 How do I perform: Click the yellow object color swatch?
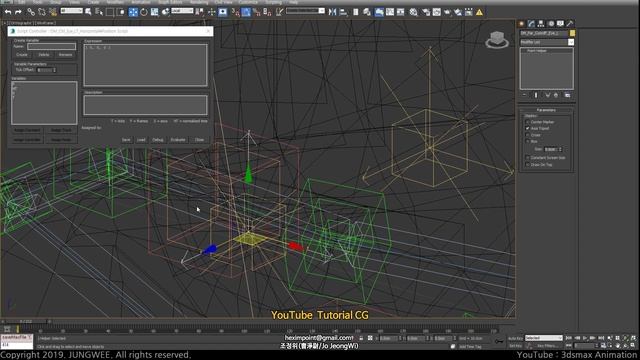pos(572,33)
